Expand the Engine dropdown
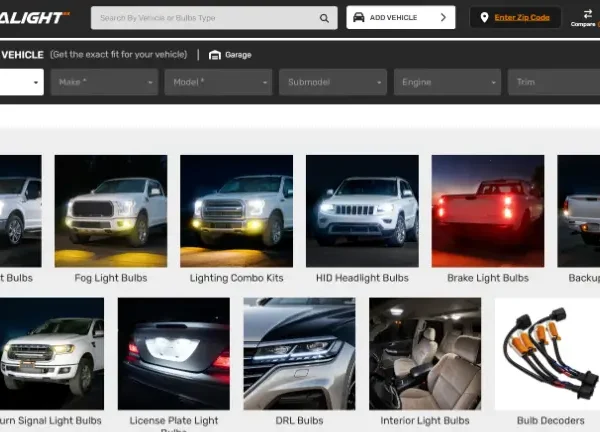600x432 pixels. click(x=447, y=82)
